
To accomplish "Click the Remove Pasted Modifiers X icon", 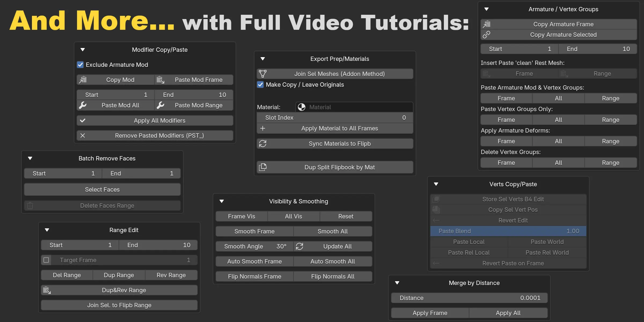I will (x=83, y=136).
